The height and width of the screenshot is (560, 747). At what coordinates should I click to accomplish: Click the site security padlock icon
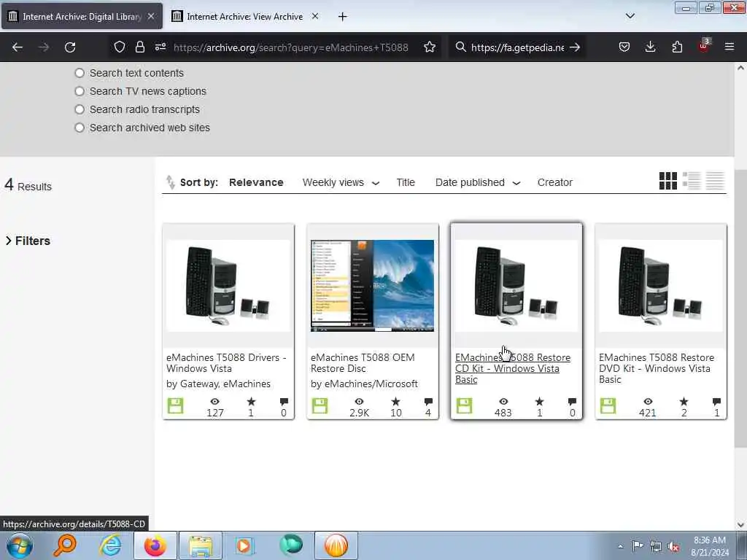tap(139, 47)
